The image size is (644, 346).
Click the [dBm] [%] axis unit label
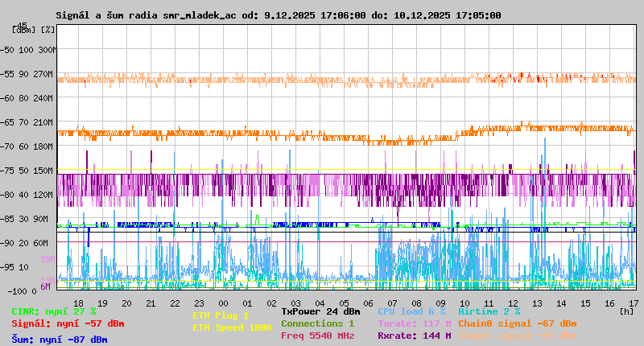click(x=34, y=29)
